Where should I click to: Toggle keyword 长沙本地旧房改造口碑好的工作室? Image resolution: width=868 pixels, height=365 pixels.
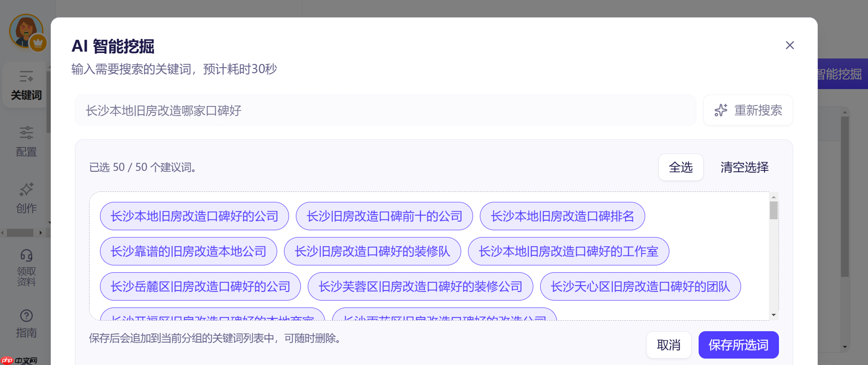568,251
